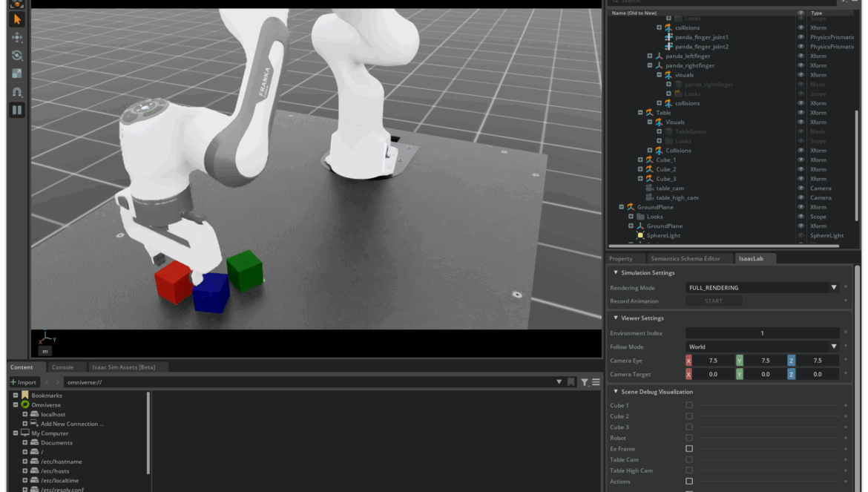The image size is (868, 492).
Task: Toggle visibility of table_cam
Action: pyautogui.click(x=800, y=188)
